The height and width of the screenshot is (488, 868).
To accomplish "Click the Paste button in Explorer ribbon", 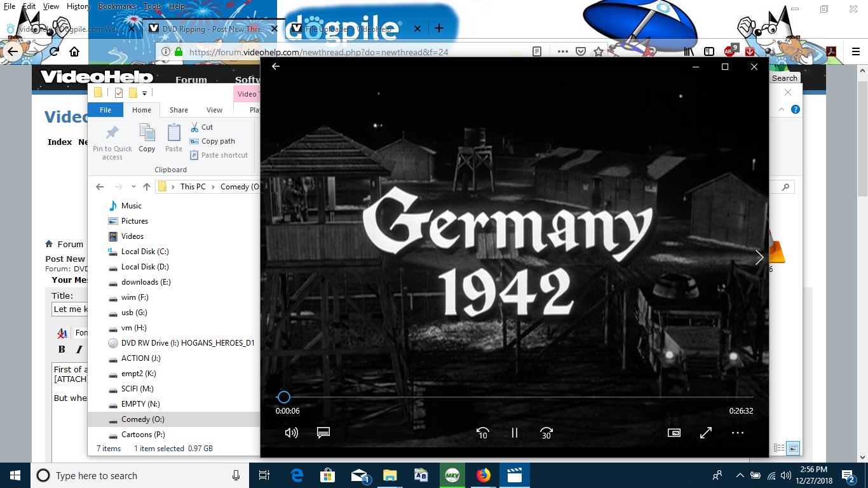I will pos(173,139).
